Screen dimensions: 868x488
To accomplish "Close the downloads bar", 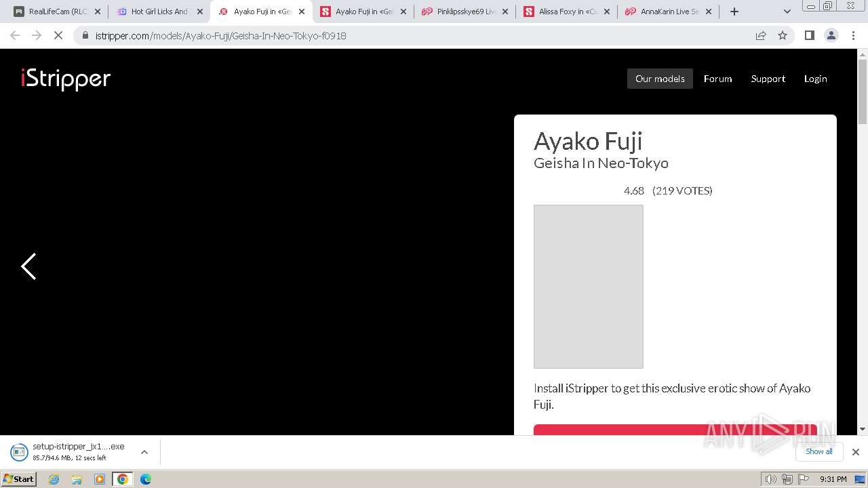I will (856, 452).
